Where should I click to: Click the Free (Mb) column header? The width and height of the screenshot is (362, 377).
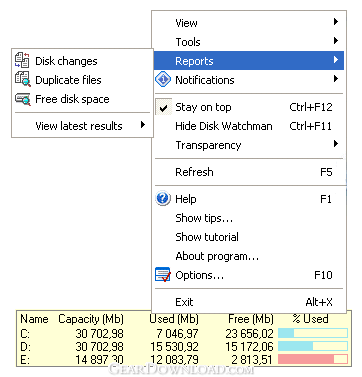pyautogui.click(x=251, y=319)
